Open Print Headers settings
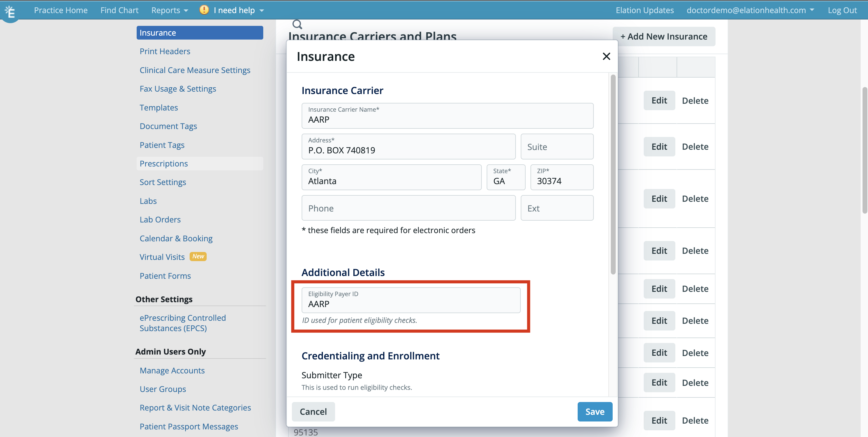This screenshot has height=437, width=868. [x=164, y=51]
